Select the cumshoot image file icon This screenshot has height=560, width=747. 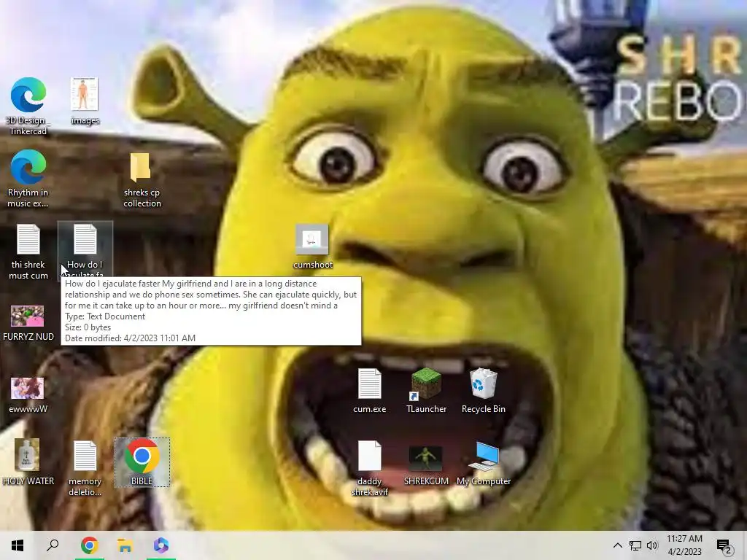point(312,246)
